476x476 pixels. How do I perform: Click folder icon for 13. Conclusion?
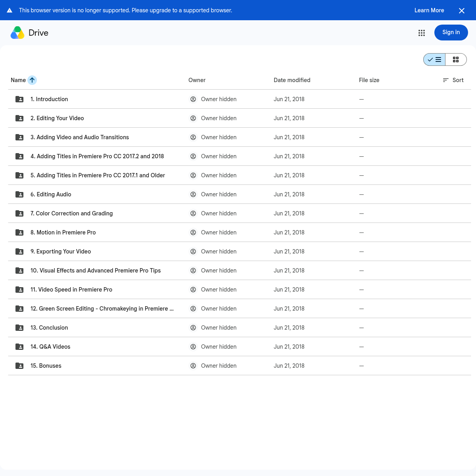click(x=19, y=328)
